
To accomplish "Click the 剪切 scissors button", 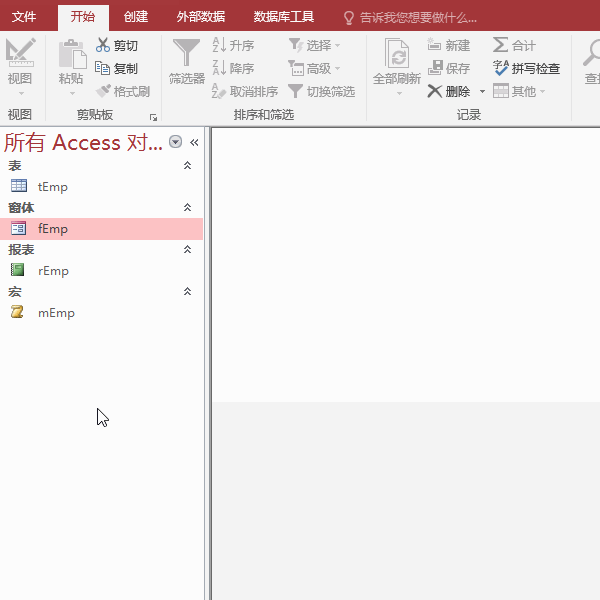I will [x=117, y=46].
